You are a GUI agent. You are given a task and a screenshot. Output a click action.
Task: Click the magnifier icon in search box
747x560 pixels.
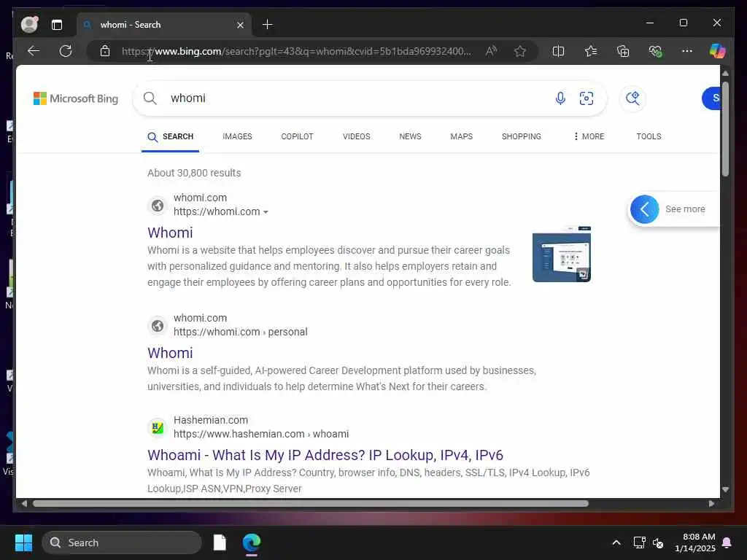coord(150,98)
